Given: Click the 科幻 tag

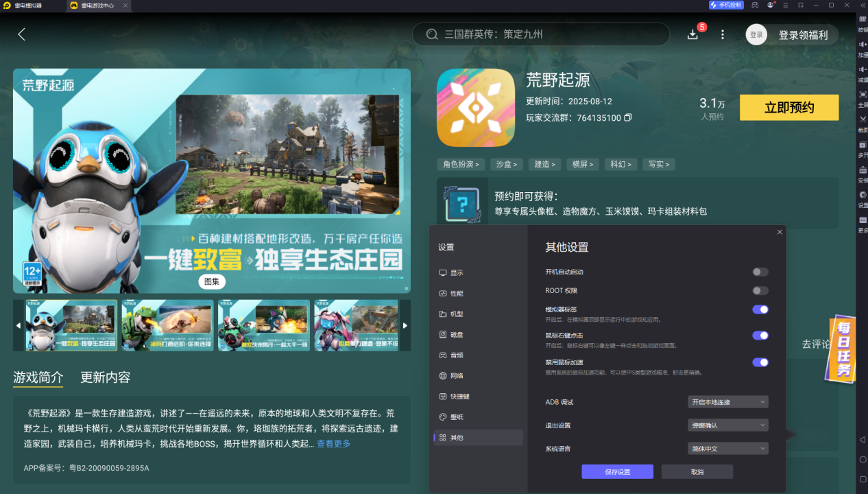Looking at the screenshot, I should pos(620,164).
